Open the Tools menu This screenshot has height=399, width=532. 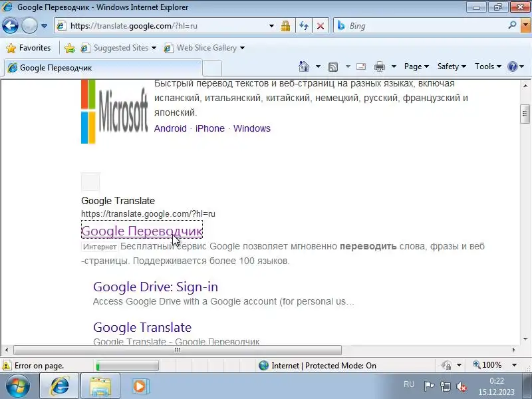point(488,66)
